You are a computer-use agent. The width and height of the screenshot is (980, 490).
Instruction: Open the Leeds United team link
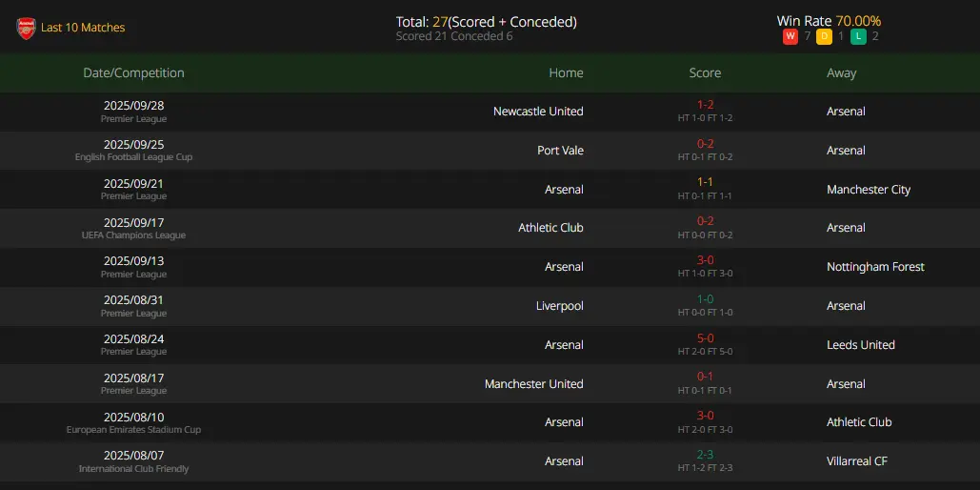click(860, 345)
